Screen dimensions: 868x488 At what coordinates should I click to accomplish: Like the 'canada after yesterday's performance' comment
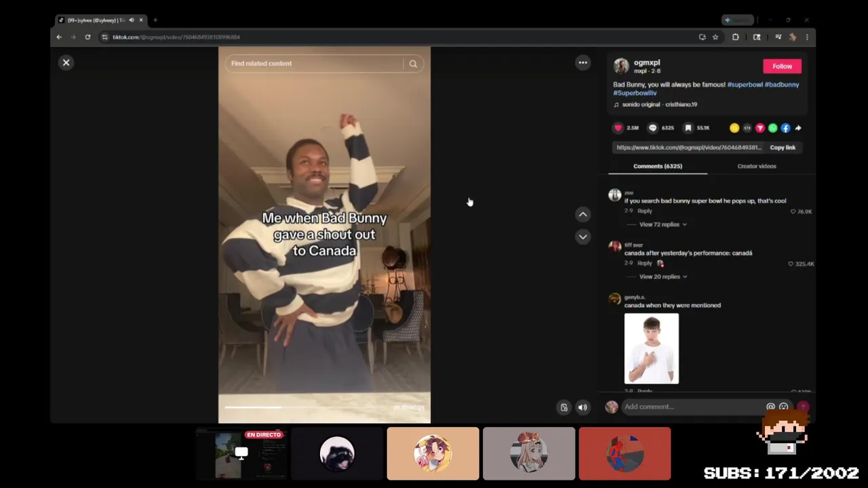(791, 264)
